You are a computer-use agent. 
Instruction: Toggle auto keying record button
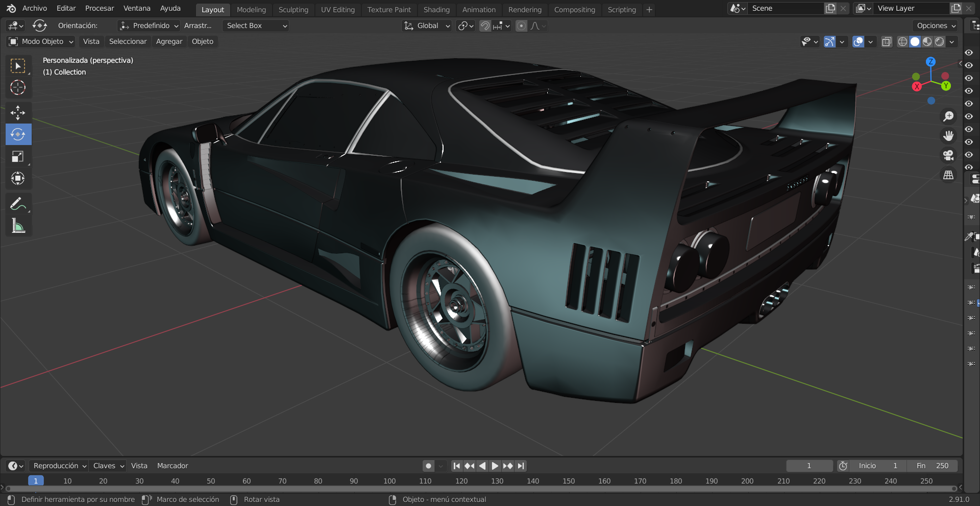pyautogui.click(x=429, y=466)
